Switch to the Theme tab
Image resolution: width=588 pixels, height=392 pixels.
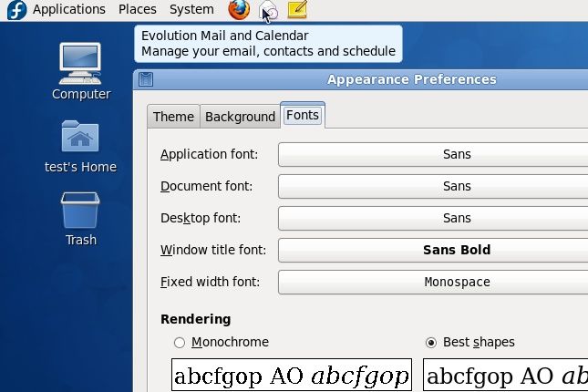point(173,117)
